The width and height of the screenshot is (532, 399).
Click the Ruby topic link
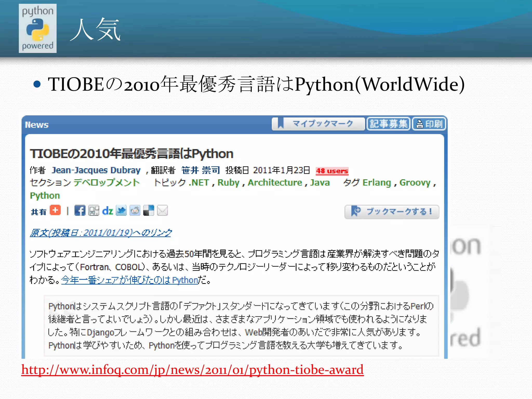[x=228, y=183]
